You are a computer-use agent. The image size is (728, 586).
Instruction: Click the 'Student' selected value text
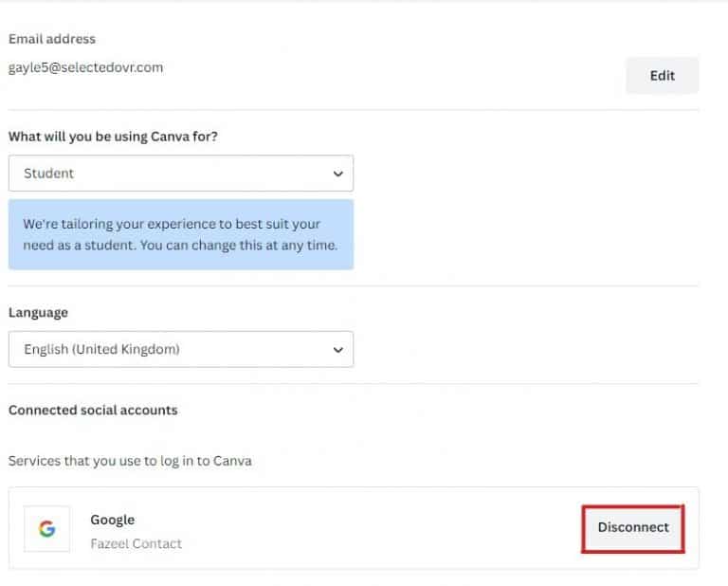(48, 174)
